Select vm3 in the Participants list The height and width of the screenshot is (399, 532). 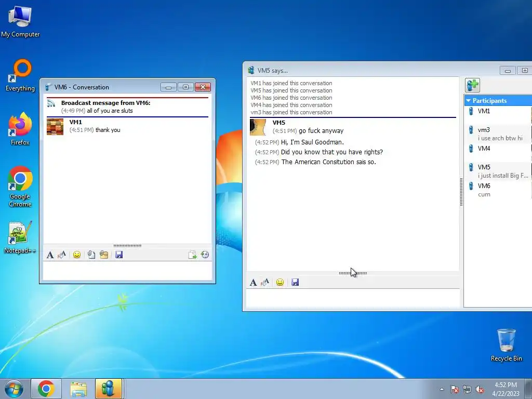point(498,134)
